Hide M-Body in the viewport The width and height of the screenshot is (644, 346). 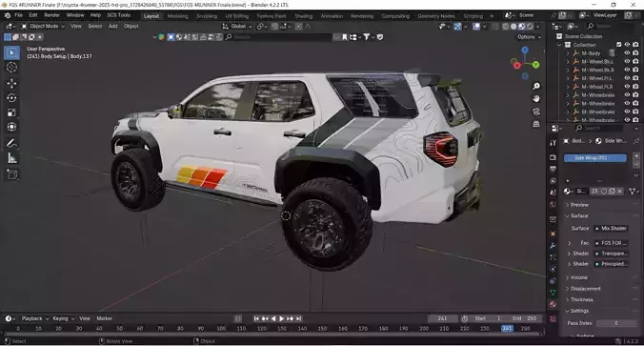pyautogui.click(x=627, y=53)
